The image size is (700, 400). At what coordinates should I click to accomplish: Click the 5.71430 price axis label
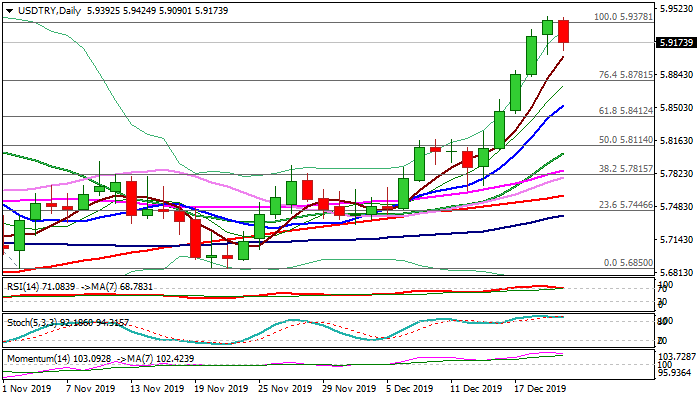coord(677,240)
